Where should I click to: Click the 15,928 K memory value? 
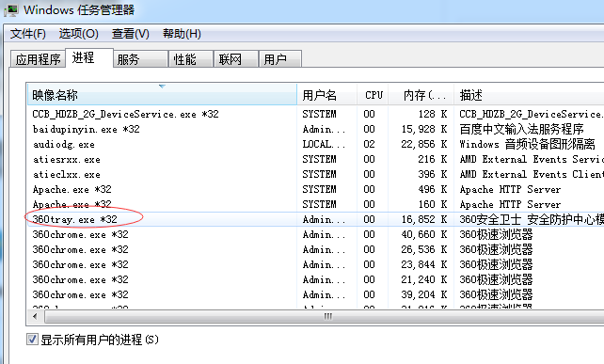pyautogui.click(x=423, y=129)
